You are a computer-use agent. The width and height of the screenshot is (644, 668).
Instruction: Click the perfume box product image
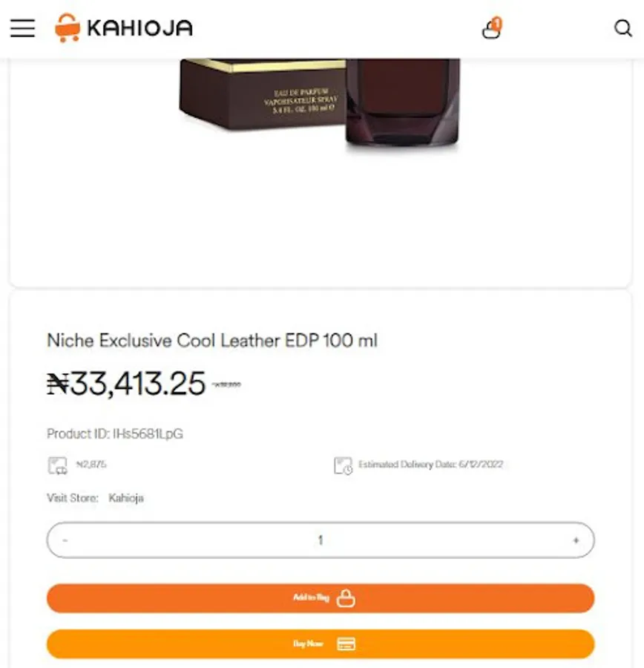[262, 94]
